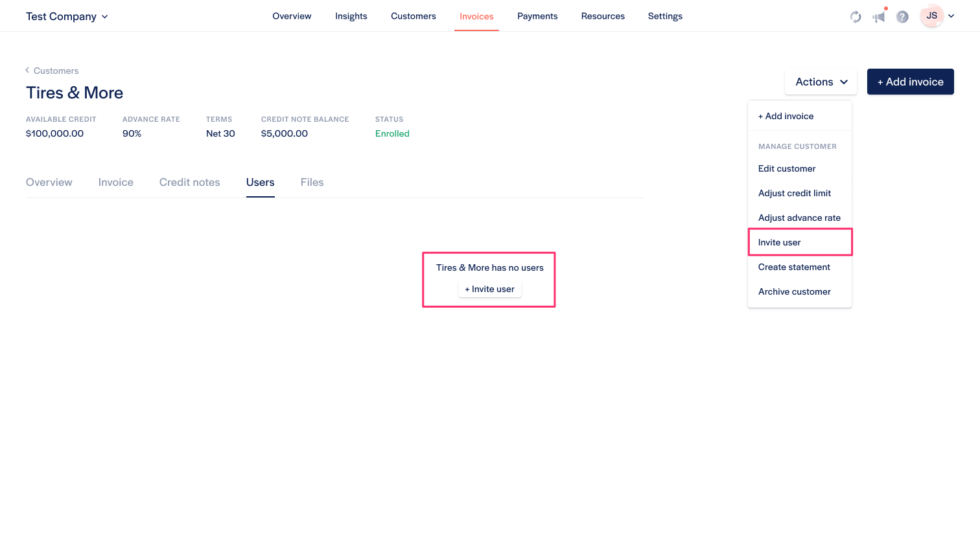Select Adjust credit limit option
This screenshot has height=555, width=980.
[x=795, y=193]
